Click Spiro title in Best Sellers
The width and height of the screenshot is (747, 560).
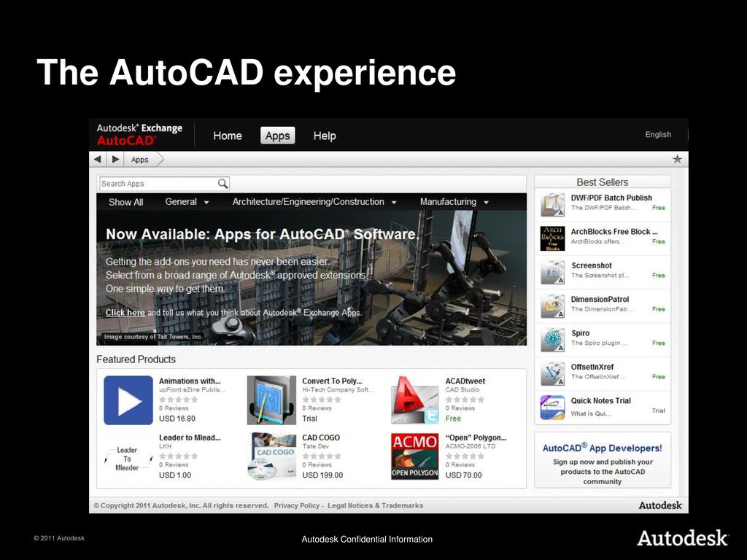pos(580,332)
